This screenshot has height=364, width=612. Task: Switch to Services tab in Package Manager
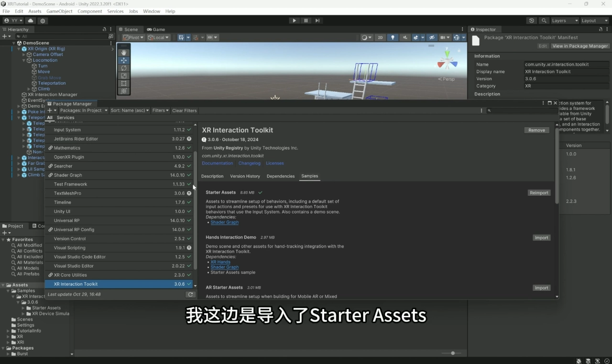pyautogui.click(x=66, y=118)
